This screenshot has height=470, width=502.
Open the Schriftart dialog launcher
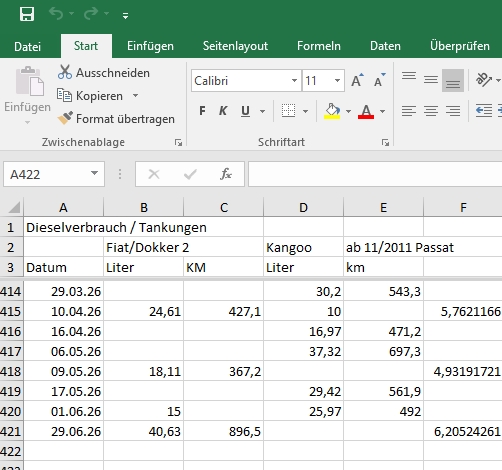coord(385,143)
